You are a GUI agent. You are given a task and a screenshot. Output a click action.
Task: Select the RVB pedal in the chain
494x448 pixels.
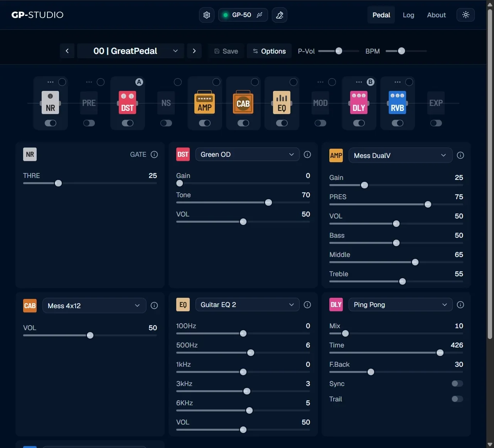(x=398, y=103)
